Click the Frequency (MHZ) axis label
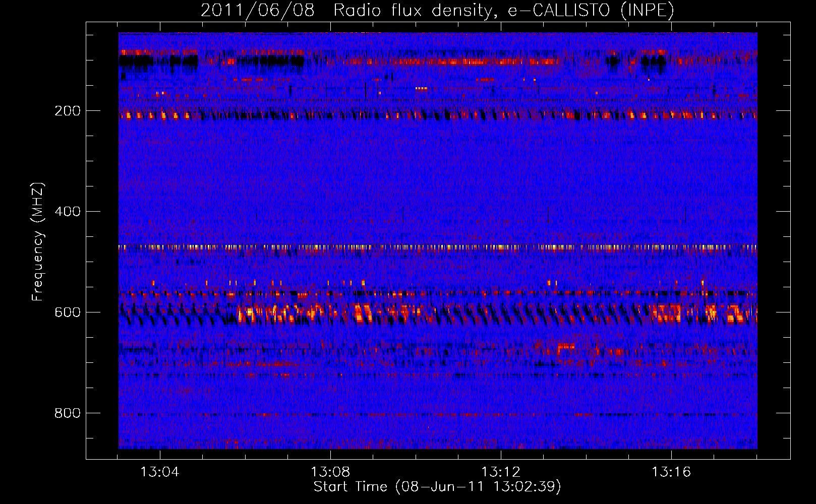The height and width of the screenshot is (504, 816). (x=38, y=241)
